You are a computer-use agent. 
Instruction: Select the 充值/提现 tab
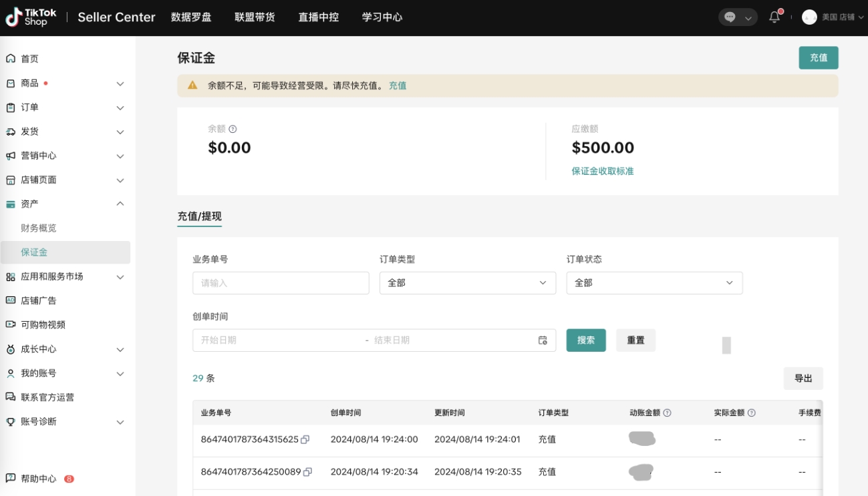199,216
